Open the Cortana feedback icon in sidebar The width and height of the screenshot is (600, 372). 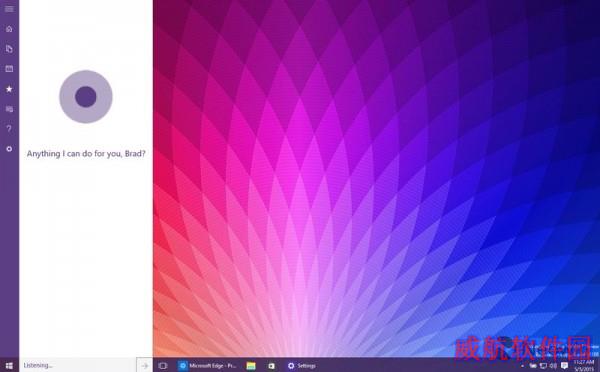9,109
